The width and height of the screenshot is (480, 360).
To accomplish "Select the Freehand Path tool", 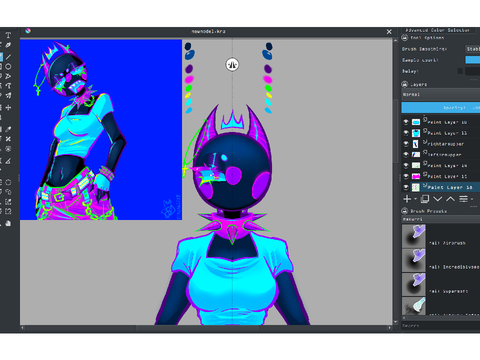I will coord(8,86).
